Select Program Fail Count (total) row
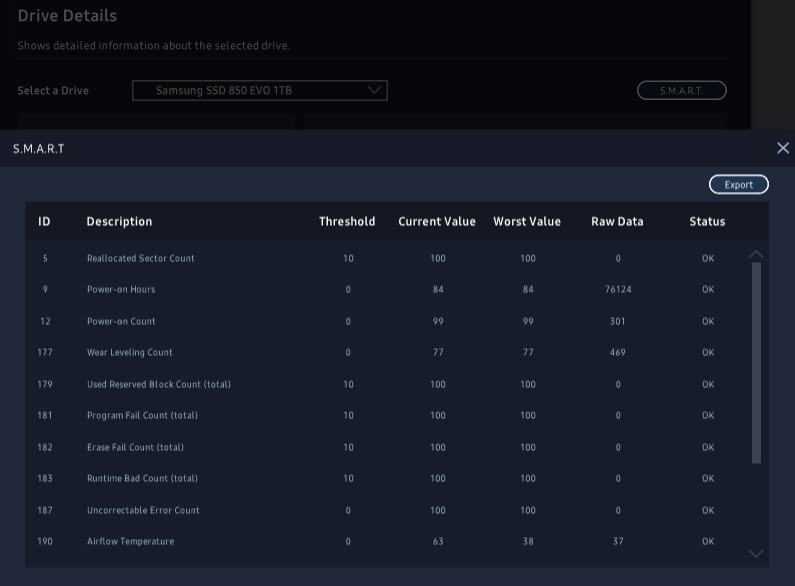The height and width of the screenshot is (586, 795). 388,415
